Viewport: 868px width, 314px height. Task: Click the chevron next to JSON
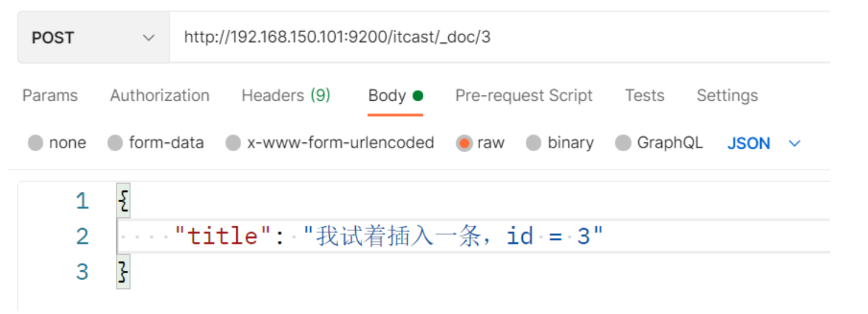795,143
